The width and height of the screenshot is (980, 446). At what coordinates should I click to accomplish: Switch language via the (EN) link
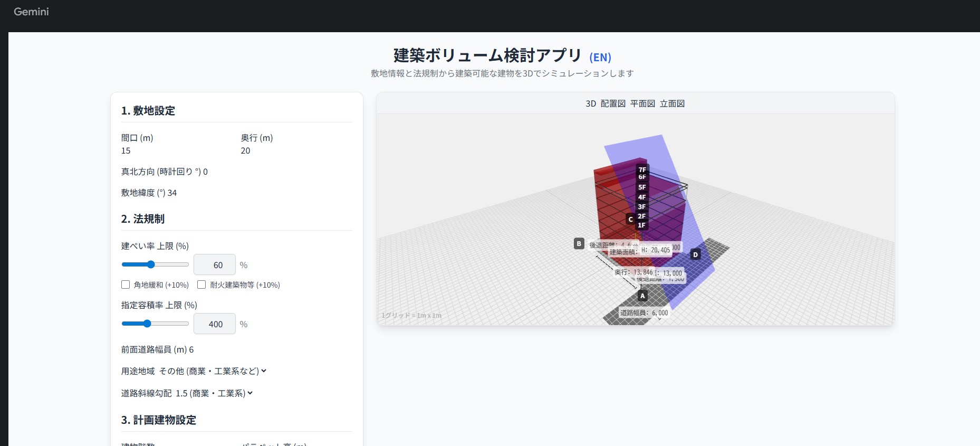600,57
